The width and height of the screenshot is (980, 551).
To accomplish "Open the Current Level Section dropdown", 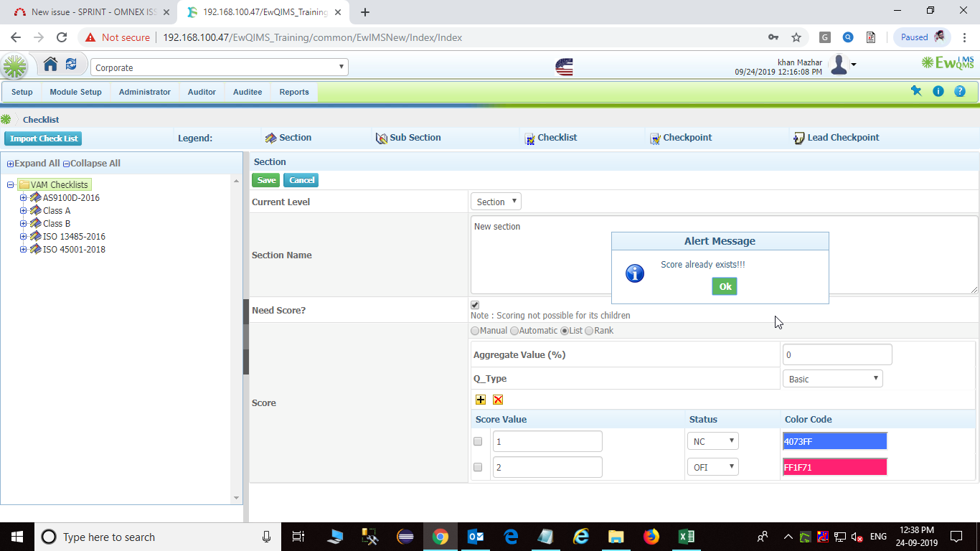I will 496,202.
